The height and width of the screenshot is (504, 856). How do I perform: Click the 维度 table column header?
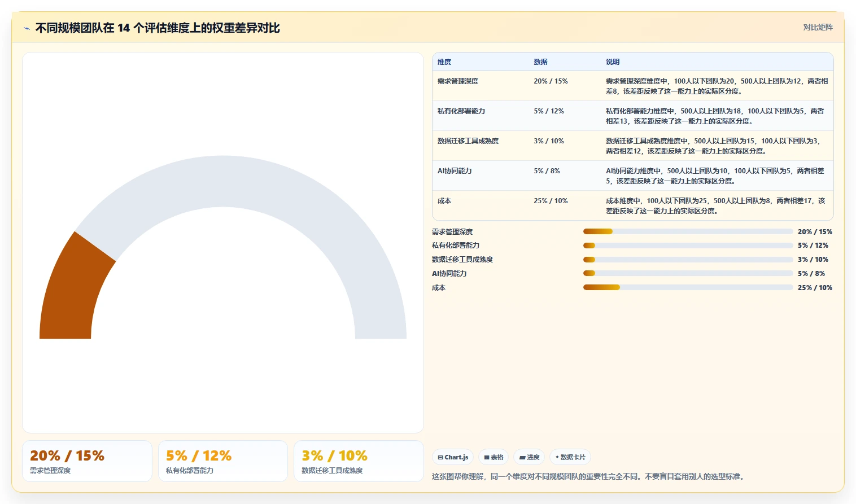(x=444, y=62)
